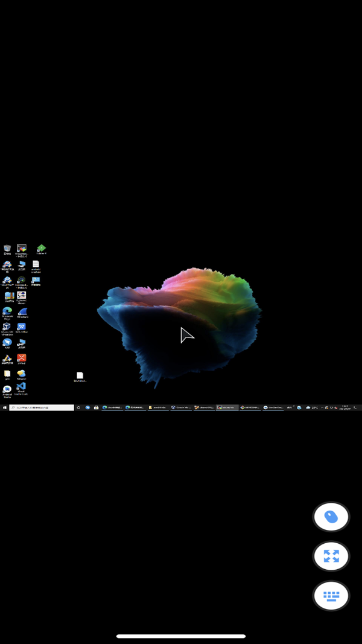Select the Oracle VM VirtualBox desktop shortcut
Viewport: 362px width, 644px height.
coord(7,329)
